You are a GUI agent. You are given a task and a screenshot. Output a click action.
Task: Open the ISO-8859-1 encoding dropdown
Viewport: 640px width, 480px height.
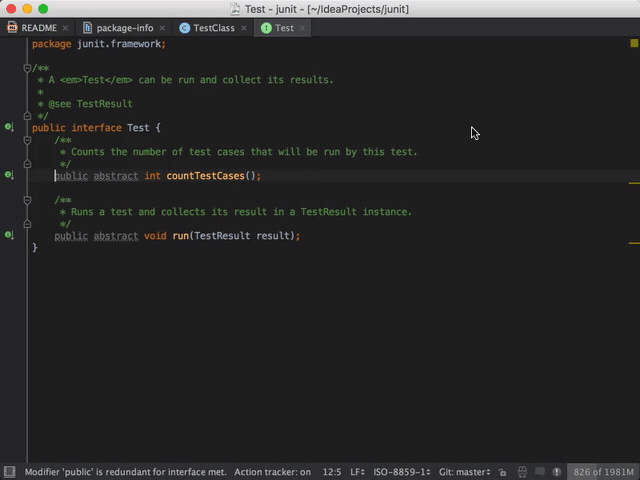point(402,472)
